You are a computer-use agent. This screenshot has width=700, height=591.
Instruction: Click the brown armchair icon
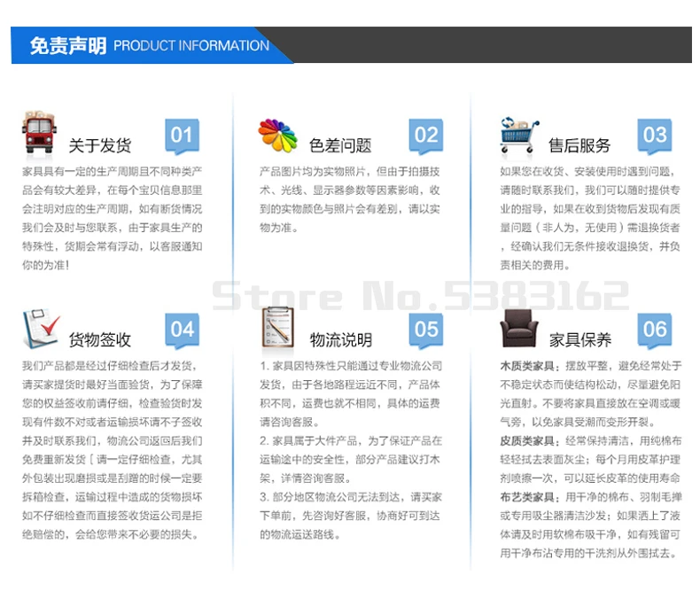(518, 328)
